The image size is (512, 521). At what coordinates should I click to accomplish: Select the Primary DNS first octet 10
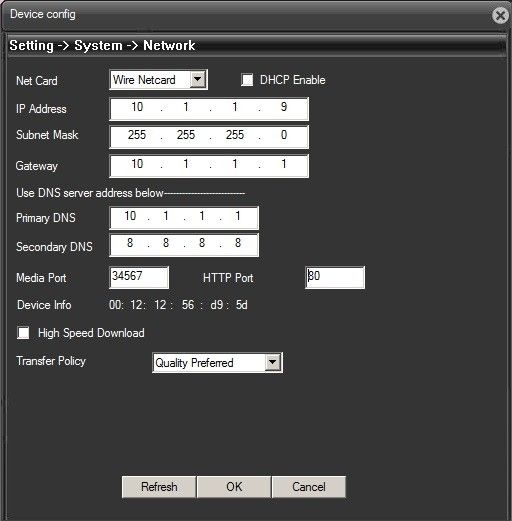(x=130, y=216)
